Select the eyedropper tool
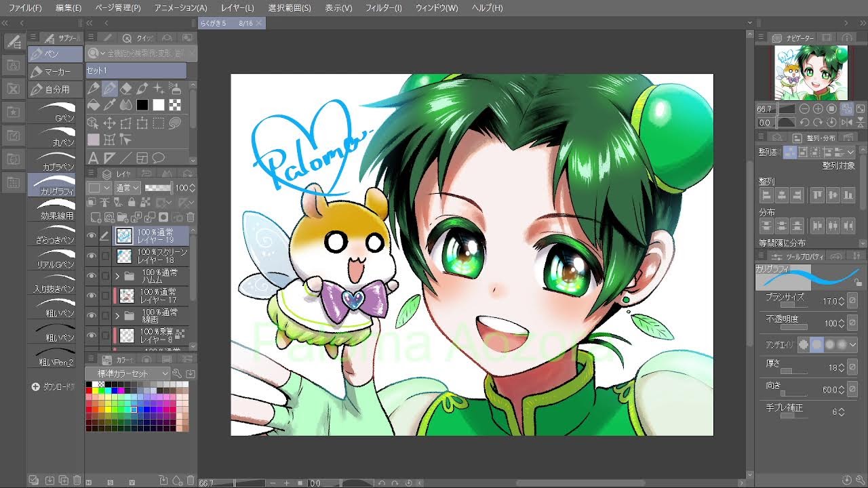Image resolution: width=868 pixels, height=488 pixels. 110,104
